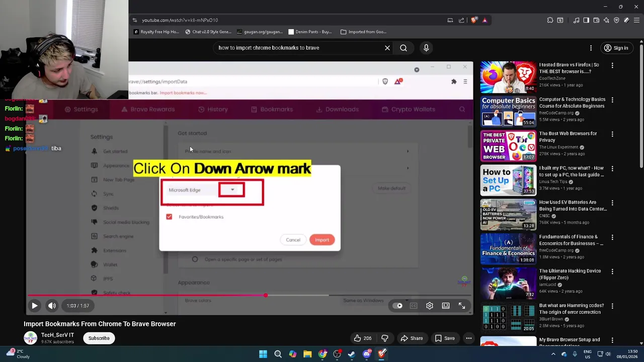Click the address bar URL field

292,20
